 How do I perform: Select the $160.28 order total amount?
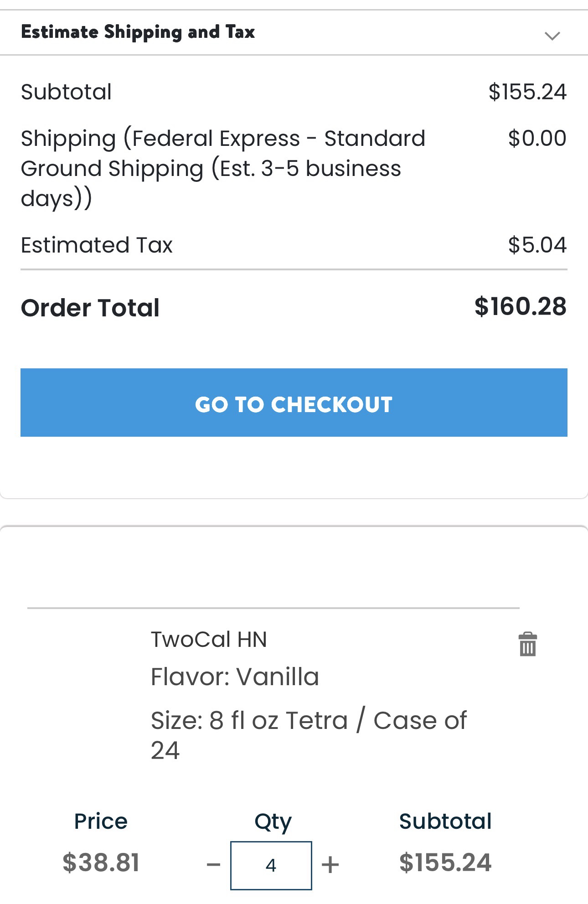click(520, 306)
